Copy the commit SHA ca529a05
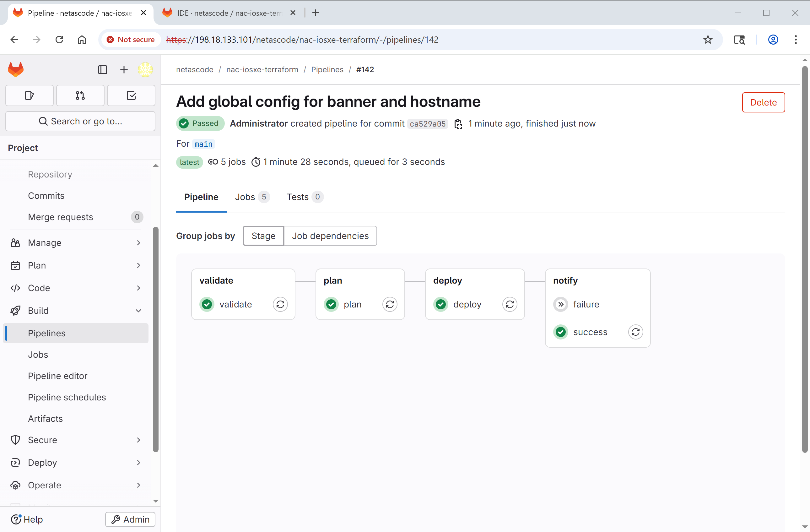The width and height of the screenshot is (810, 532). (458, 124)
